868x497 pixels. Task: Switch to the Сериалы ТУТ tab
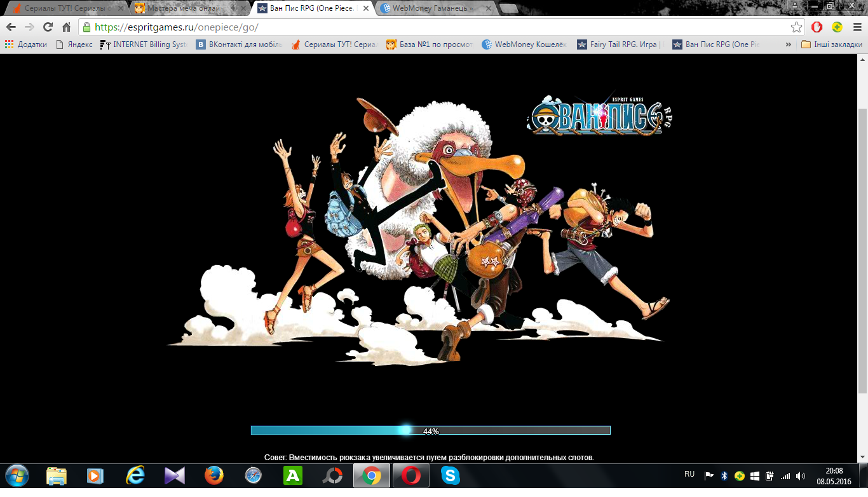click(x=64, y=9)
